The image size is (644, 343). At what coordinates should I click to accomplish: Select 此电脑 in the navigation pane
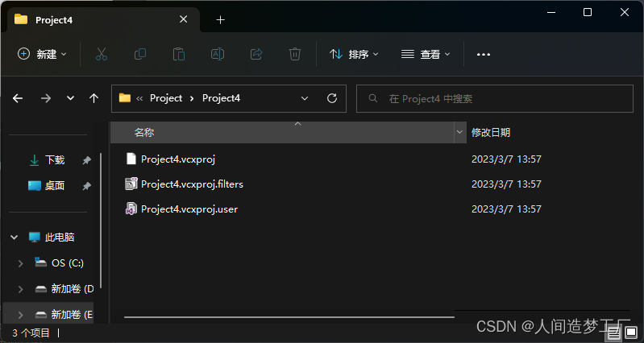coord(59,238)
